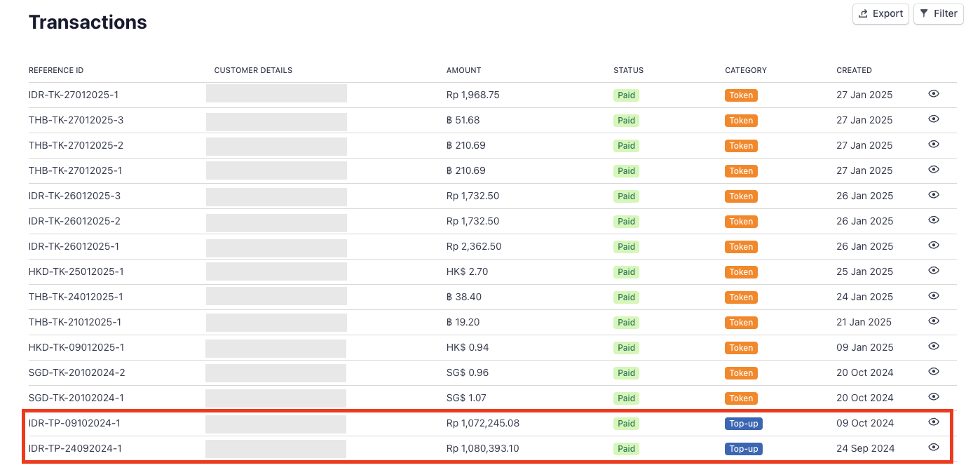
Task: Click created date 09 Oct 2024
Action: tap(865, 423)
